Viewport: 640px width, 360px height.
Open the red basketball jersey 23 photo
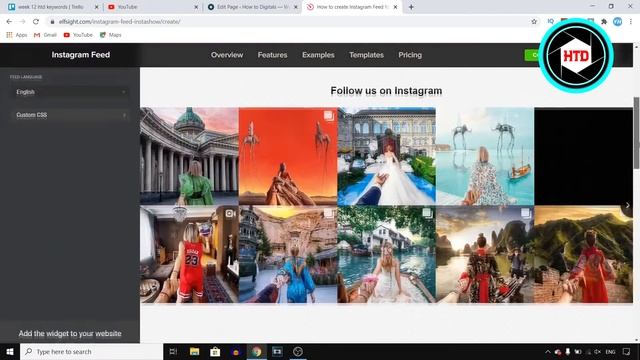(189, 254)
